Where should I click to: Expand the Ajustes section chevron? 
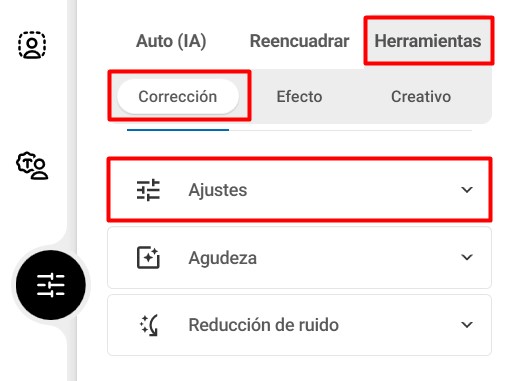467,190
